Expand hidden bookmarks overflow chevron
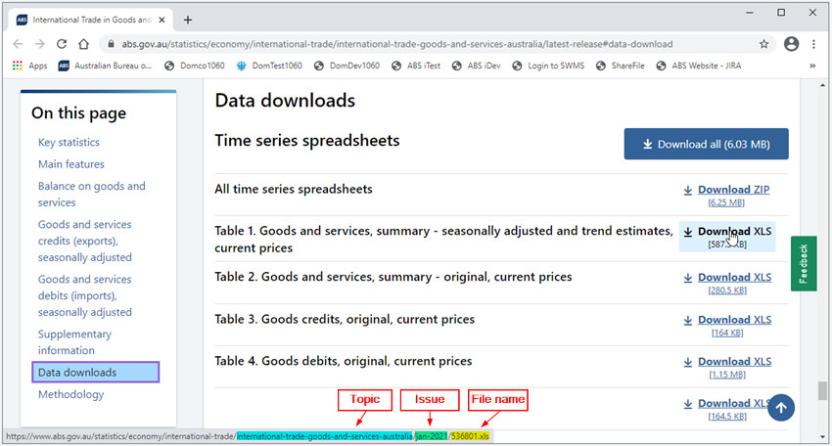The width and height of the screenshot is (832, 446). coord(814,66)
